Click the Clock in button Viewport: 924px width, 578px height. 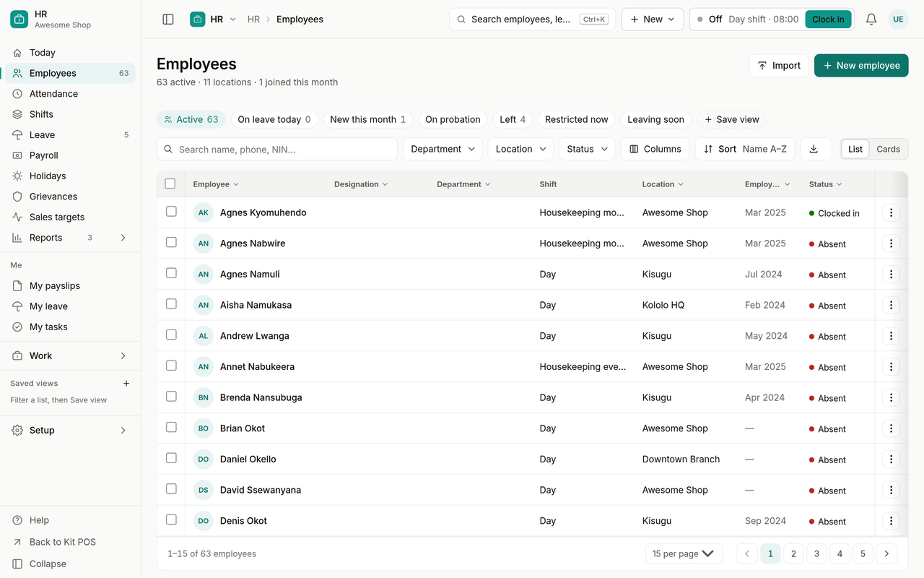point(828,20)
